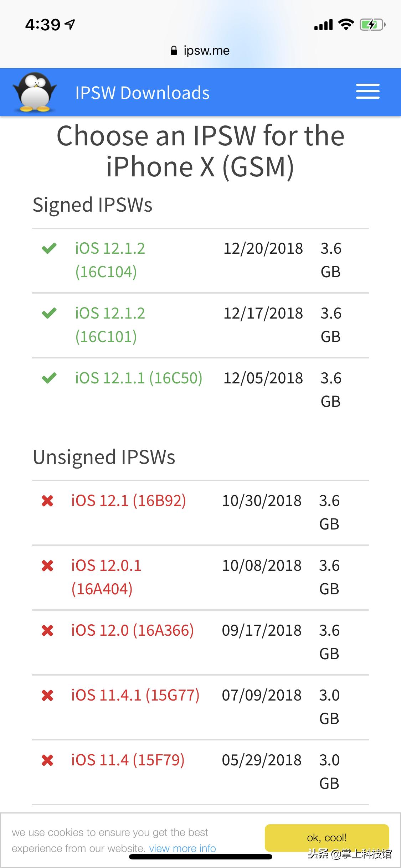The height and width of the screenshot is (868, 401).
Task: Open iOS 11.4 (15F79) firmware link
Action: (x=128, y=760)
